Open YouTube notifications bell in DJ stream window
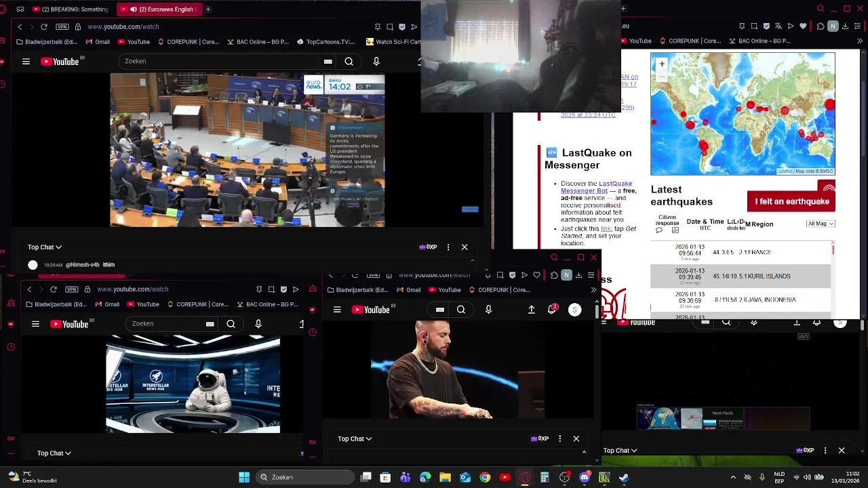The height and width of the screenshot is (488, 868). [552, 310]
